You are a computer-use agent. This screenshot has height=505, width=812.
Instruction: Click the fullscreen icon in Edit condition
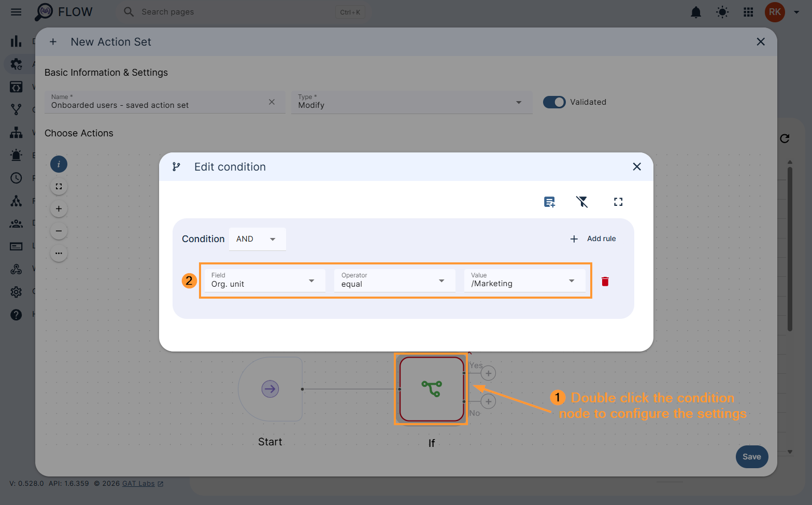click(x=618, y=202)
